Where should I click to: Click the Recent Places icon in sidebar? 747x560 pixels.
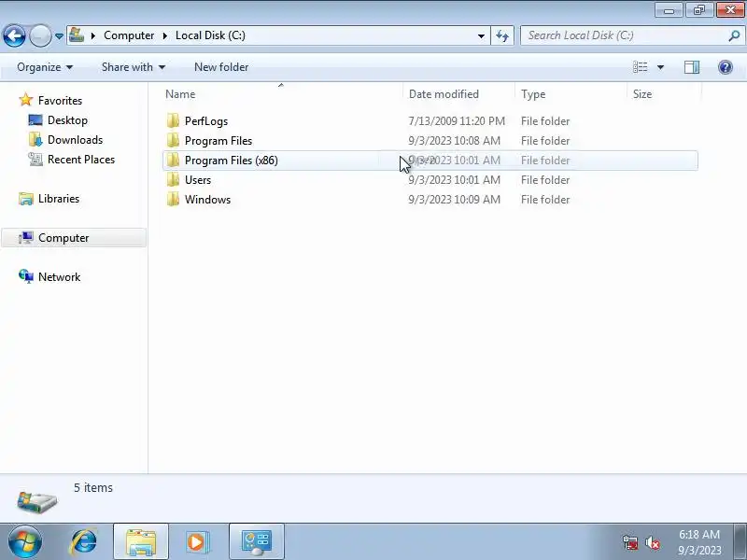click(35, 159)
